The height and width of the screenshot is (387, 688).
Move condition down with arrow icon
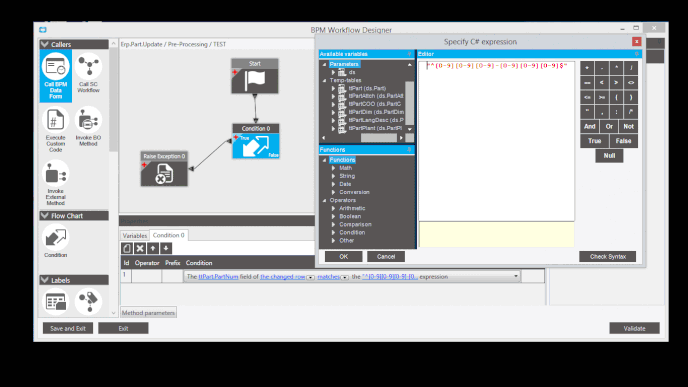166,248
